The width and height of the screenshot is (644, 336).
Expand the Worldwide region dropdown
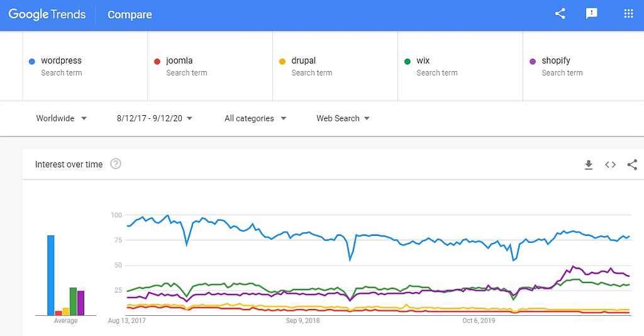click(x=61, y=118)
